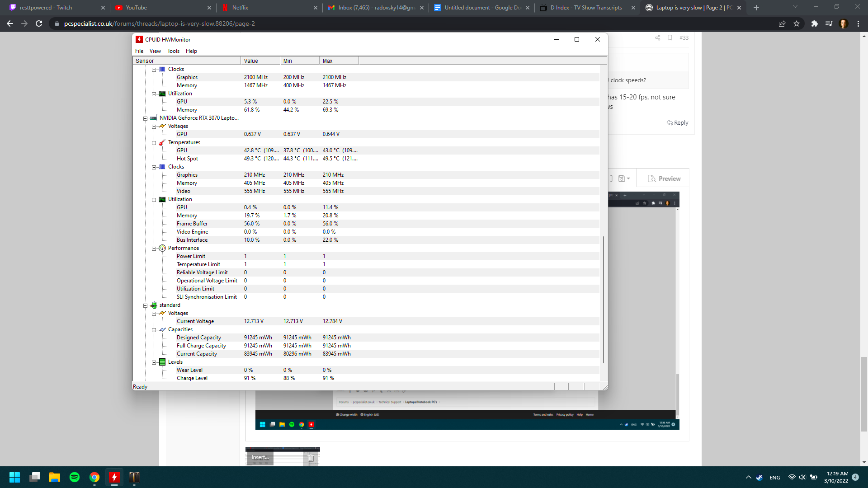Viewport: 868px width, 488px height.
Task: Sort by the Sensor column header
Action: (x=187, y=61)
